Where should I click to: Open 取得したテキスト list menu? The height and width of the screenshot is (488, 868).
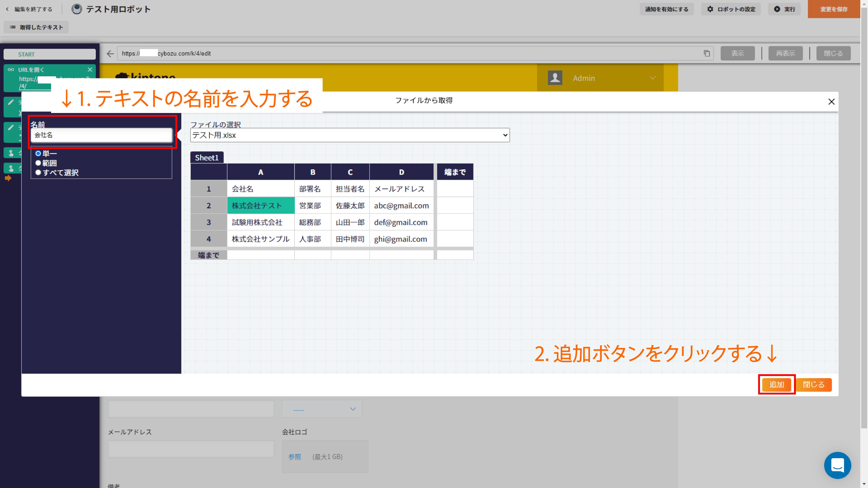pos(36,27)
